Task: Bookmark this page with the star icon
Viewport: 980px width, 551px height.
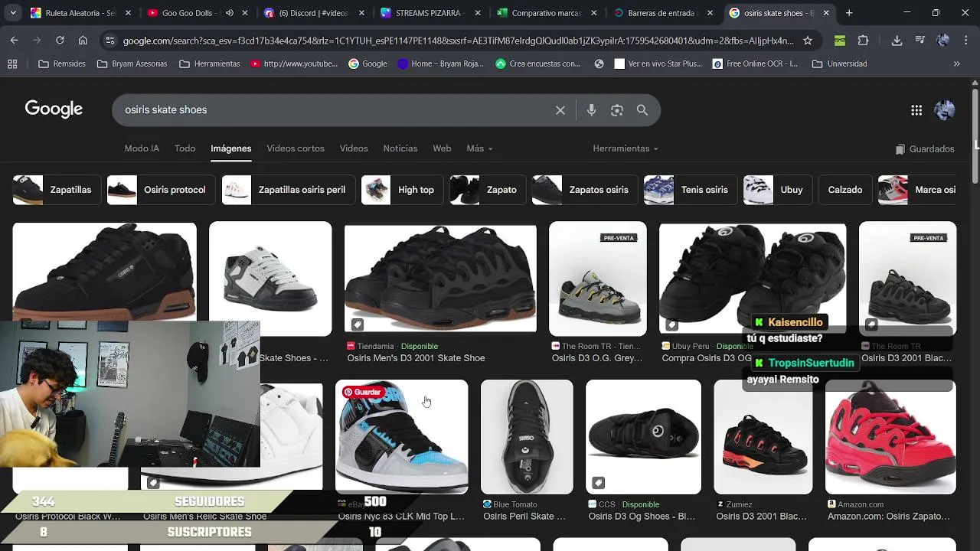Action: coord(807,41)
